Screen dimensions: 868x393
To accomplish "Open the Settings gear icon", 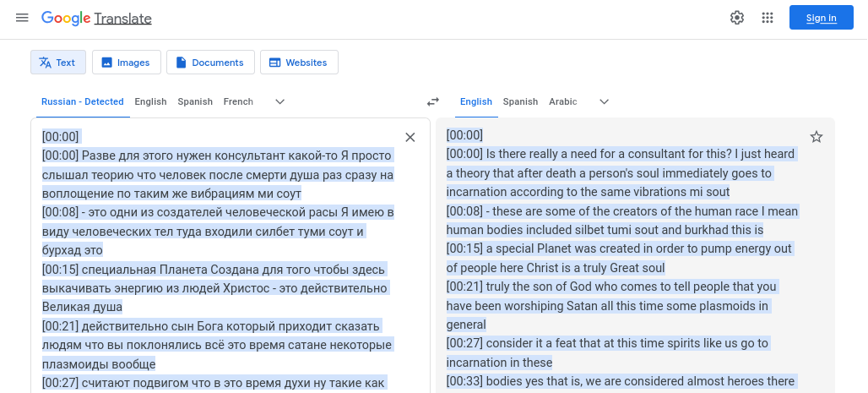I will coord(737,18).
